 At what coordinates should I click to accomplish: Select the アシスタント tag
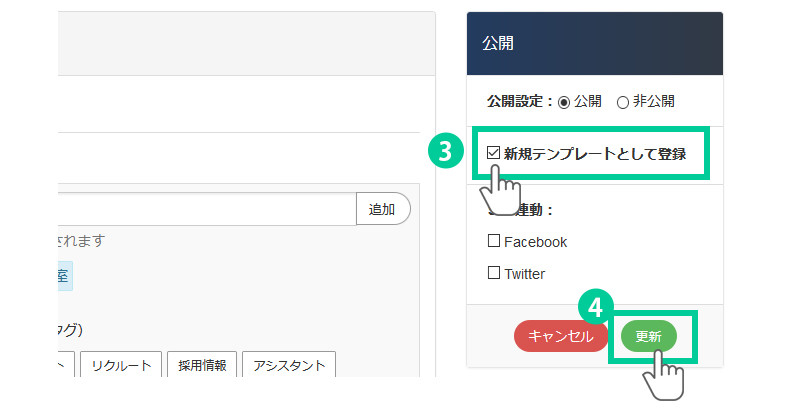pos(288,365)
